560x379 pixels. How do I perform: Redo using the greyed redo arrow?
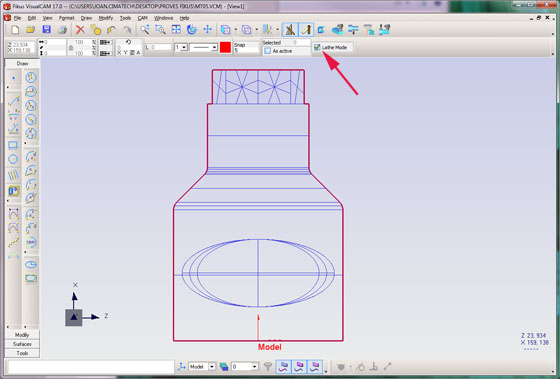127,30
